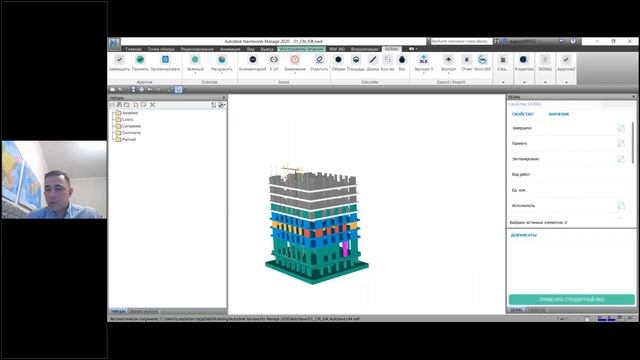Click the Вид работ property row
Viewport: 640px width, 360px height.
pyautogui.click(x=569, y=174)
